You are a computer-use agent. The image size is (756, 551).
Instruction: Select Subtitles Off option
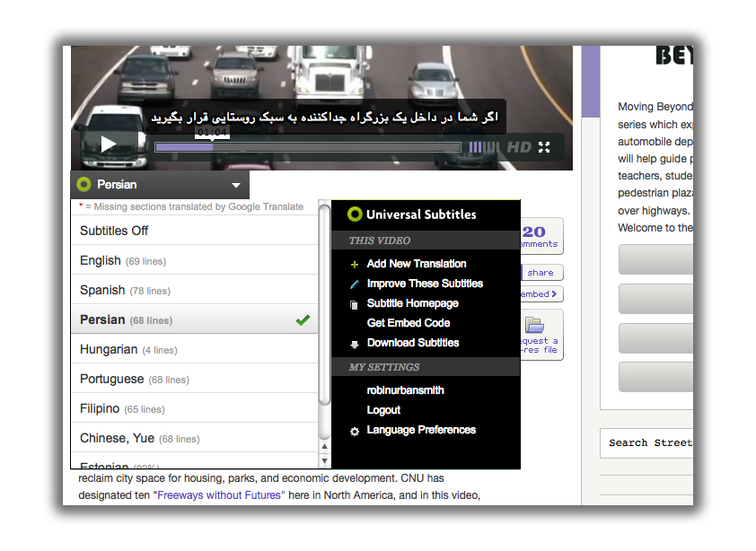[x=114, y=231]
